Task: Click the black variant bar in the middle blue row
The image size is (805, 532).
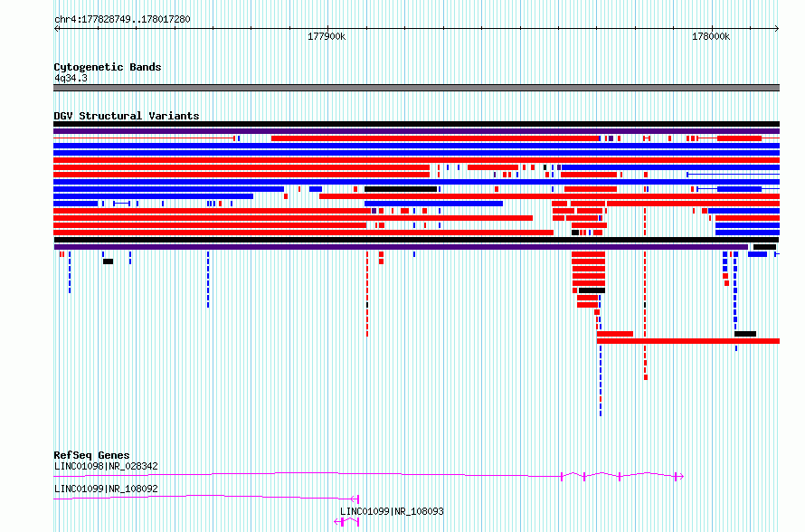Action: [x=401, y=189]
